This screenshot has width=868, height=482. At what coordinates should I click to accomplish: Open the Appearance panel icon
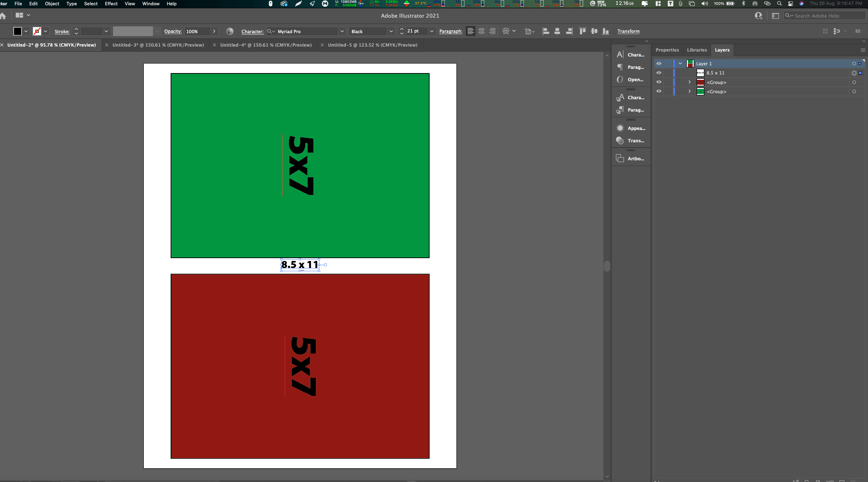coord(620,128)
